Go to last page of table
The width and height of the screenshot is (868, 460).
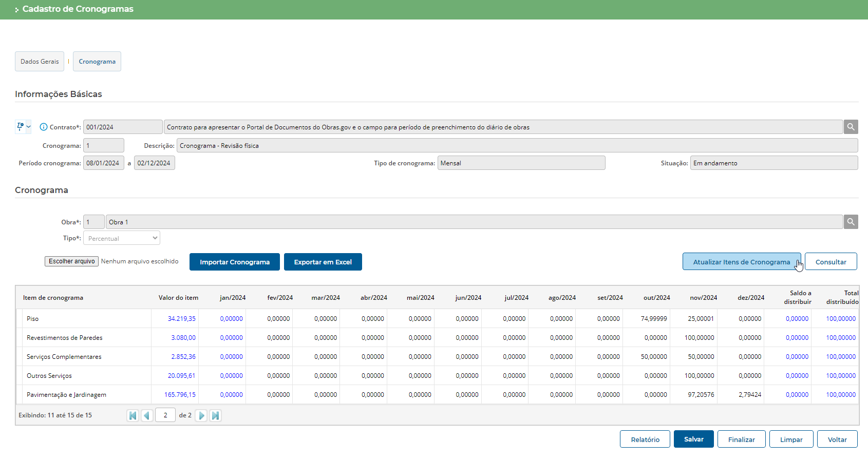[216, 415]
